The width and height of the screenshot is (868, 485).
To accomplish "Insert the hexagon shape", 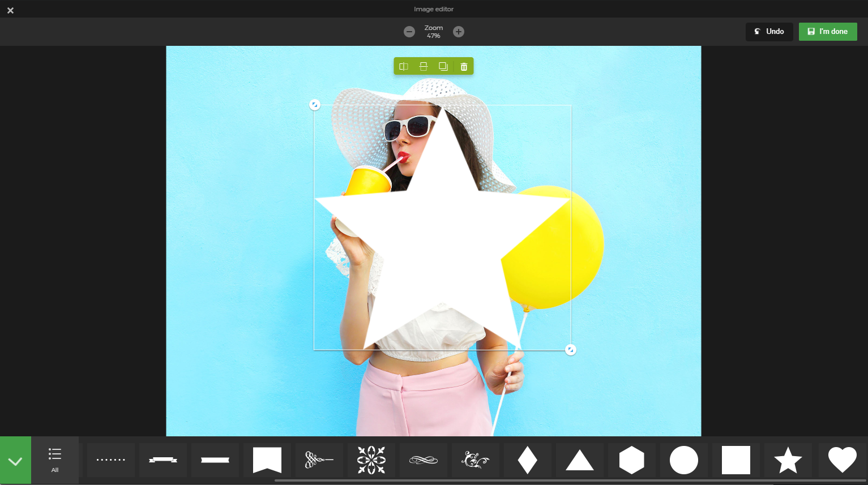I will click(632, 460).
